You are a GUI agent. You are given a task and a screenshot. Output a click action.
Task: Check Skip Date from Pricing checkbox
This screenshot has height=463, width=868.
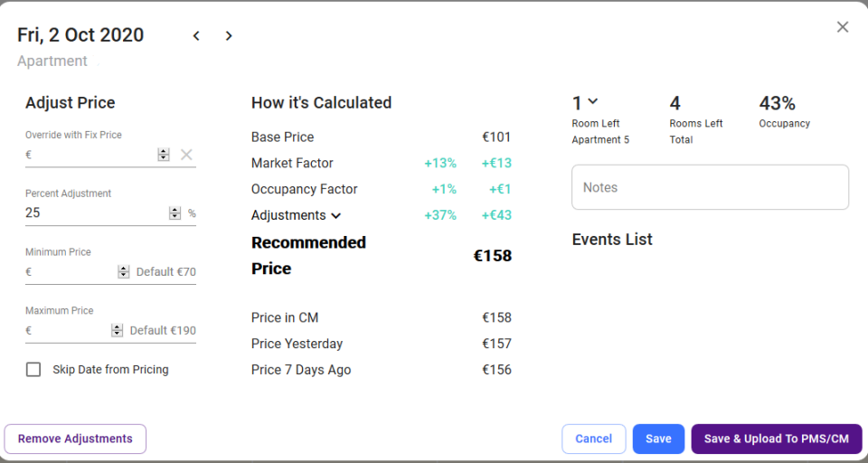(x=33, y=369)
